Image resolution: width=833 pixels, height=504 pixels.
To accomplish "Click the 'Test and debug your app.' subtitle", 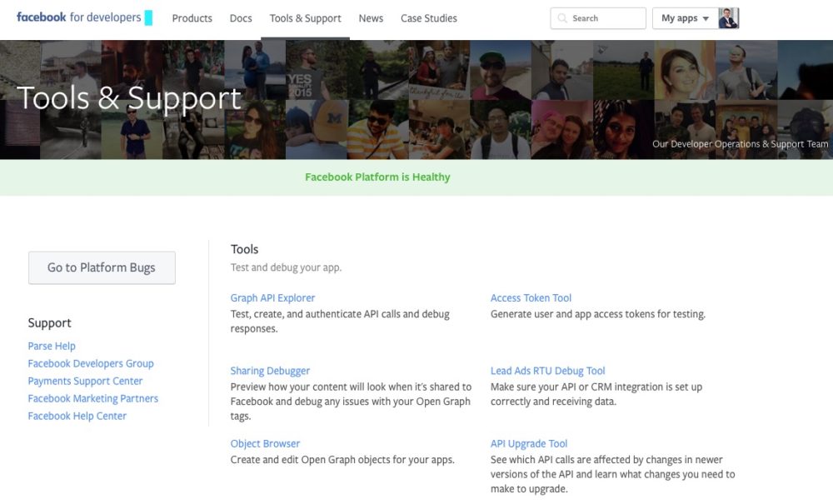I will coord(286,267).
